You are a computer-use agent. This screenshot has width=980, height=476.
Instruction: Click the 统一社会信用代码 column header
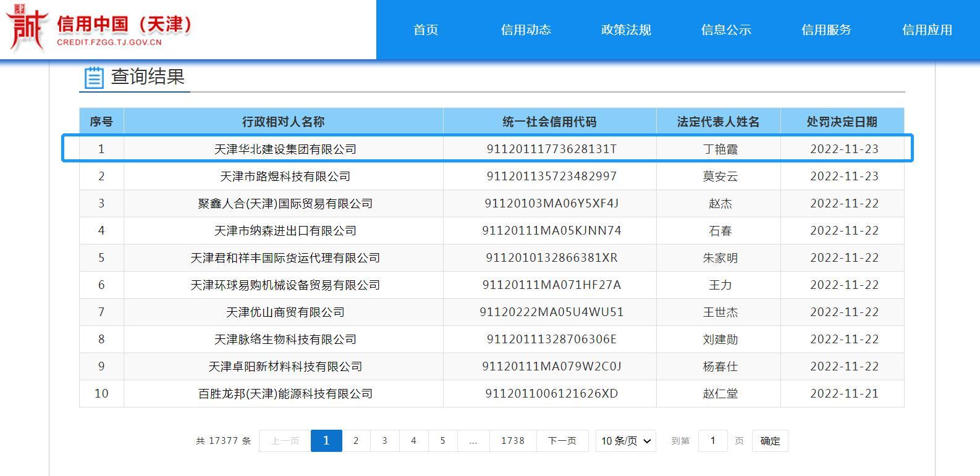click(550, 122)
